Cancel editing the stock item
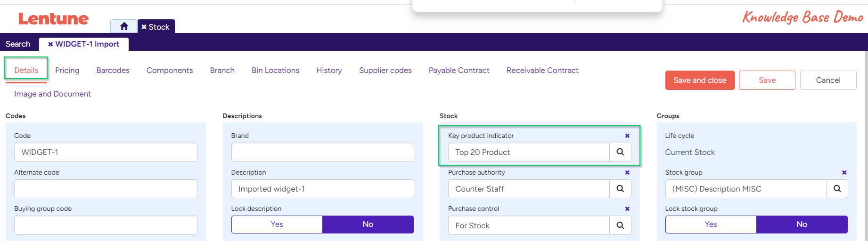This screenshot has height=241, width=868. click(x=828, y=80)
